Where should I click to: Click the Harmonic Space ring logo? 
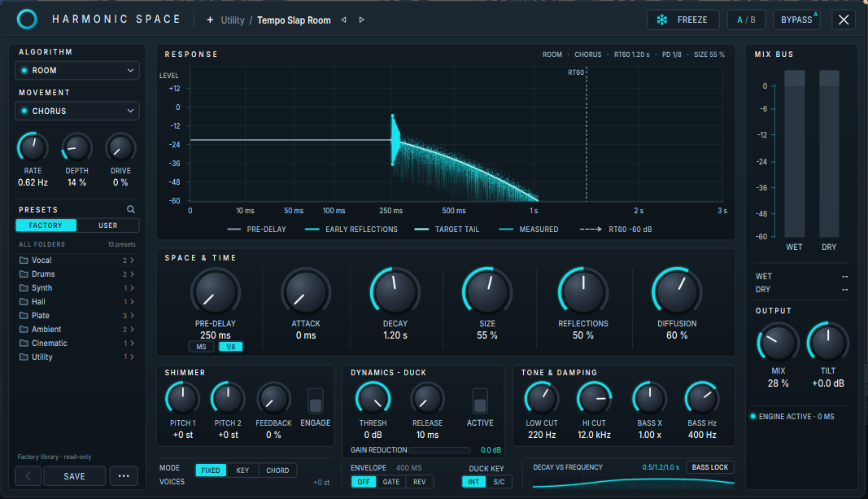(27, 20)
